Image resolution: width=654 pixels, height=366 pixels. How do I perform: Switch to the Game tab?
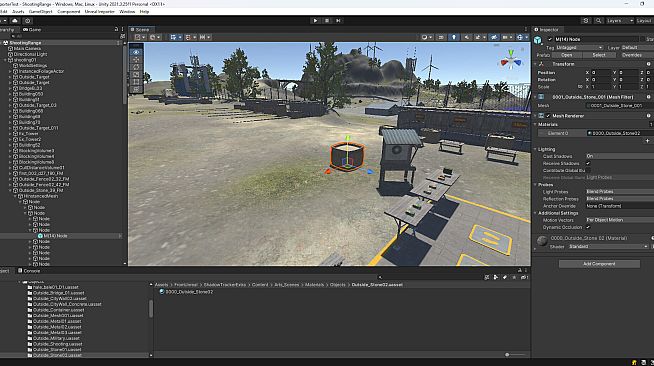(x=32, y=30)
